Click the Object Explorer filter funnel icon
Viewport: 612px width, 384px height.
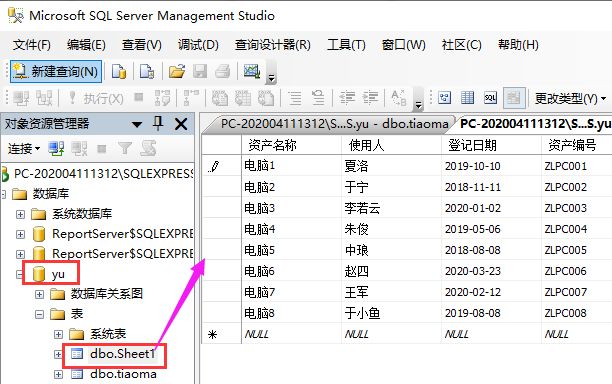tap(125, 148)
